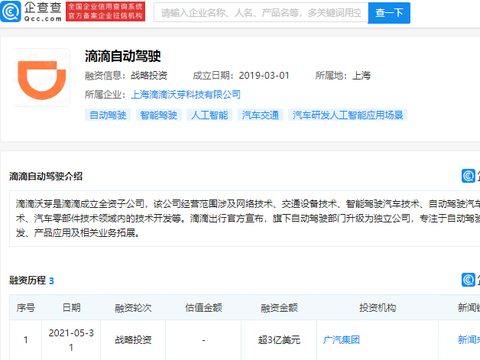
Task: Click the Qcc.com logo icon
Action: click(10, 12)
